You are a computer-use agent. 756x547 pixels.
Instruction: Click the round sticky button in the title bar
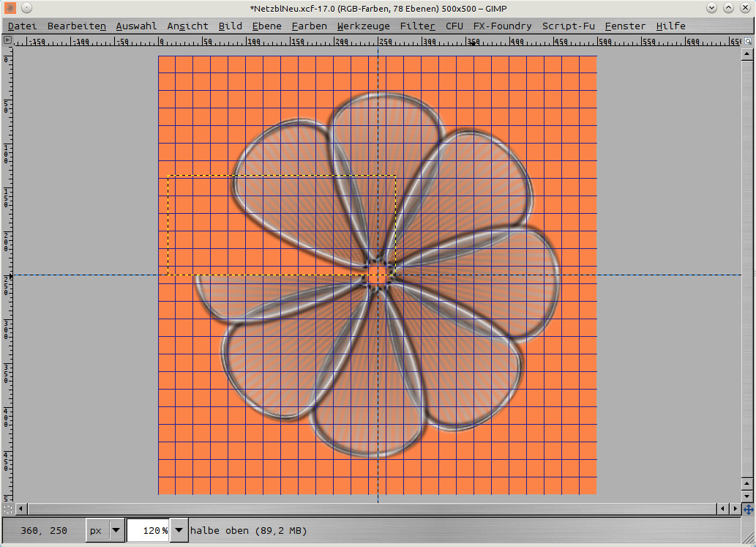pyautogui.click(x=26, y=8)
